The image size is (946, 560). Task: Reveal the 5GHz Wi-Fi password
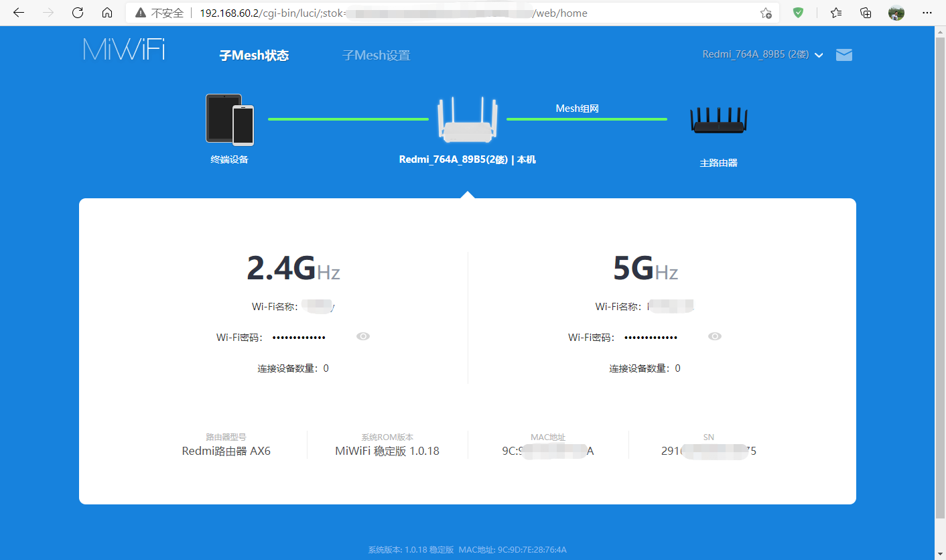pos(715,336)
